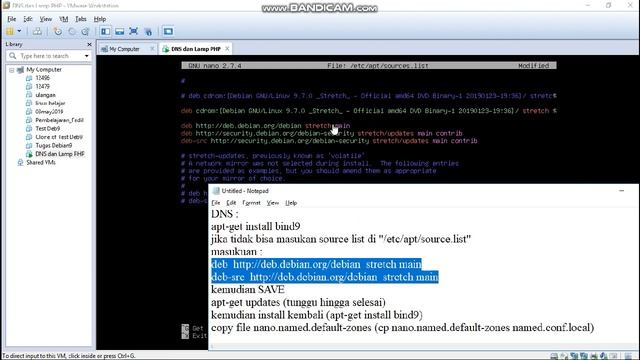Click the yellow power control icon in VMware toolbar

[x=10, y=31]
